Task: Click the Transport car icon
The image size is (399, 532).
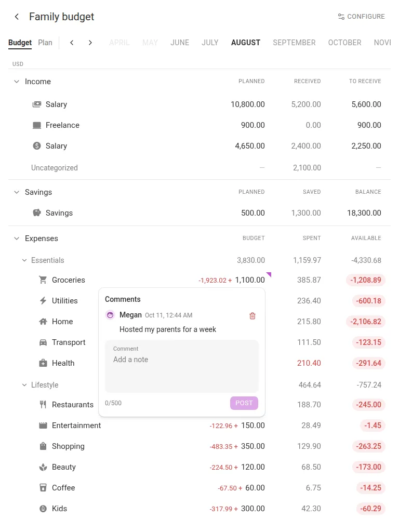Action: click(x=43, y=342)
